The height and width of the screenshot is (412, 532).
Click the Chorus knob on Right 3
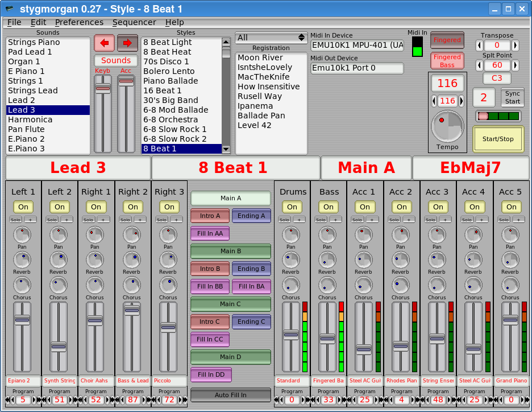pyautogui.click(x=168, y=285)
